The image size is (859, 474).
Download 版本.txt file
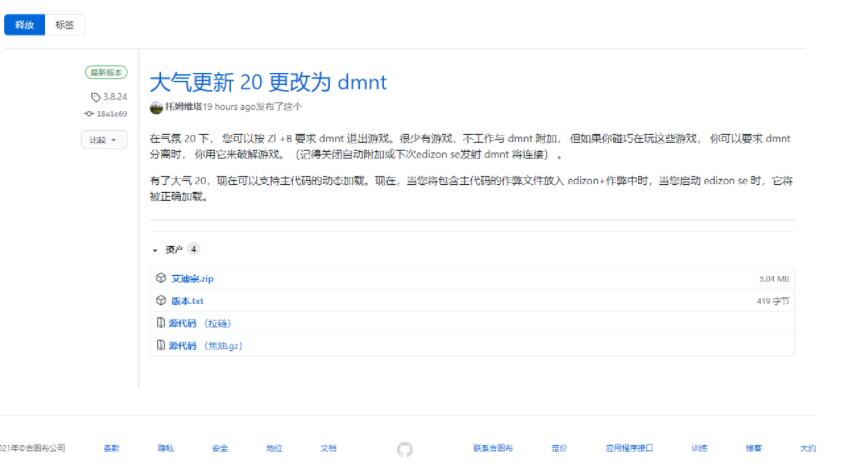point(187,301)
